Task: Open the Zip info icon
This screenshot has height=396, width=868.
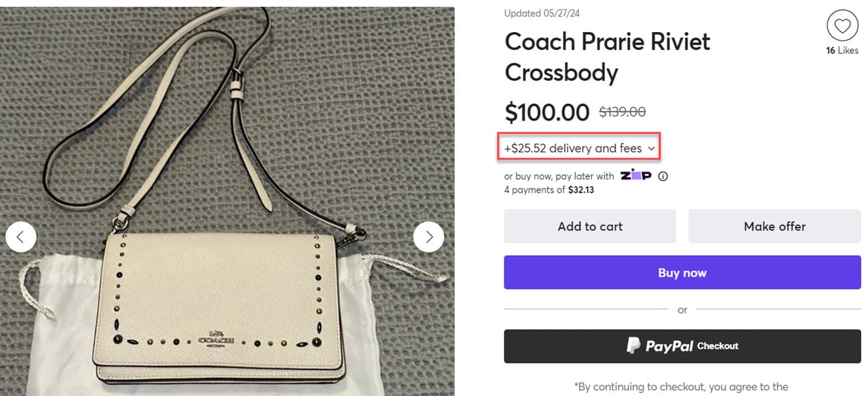Action: coord(663,176)
